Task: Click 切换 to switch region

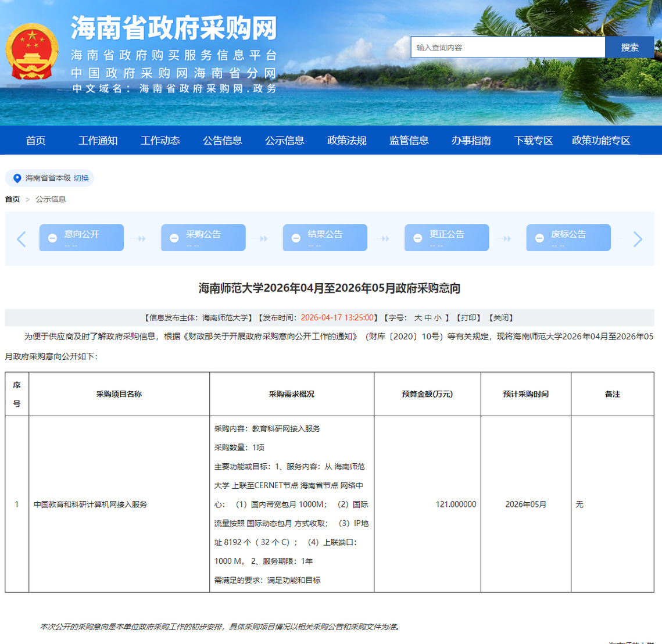Action: coord(81,178)
